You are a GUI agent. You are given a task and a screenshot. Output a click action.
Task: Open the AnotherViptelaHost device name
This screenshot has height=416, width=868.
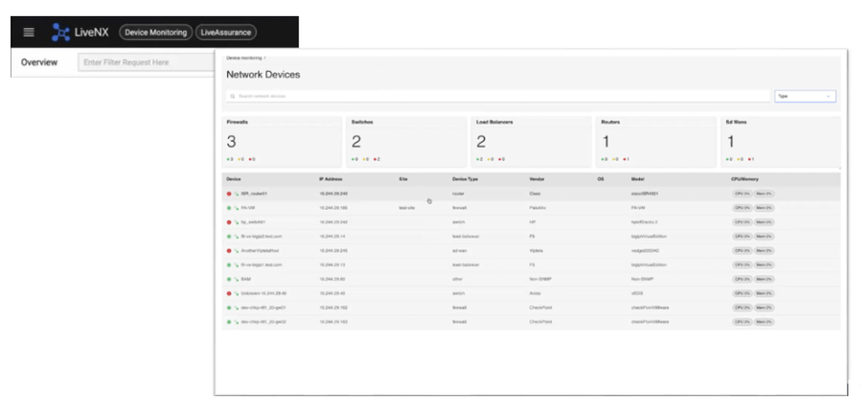point(261,251)
